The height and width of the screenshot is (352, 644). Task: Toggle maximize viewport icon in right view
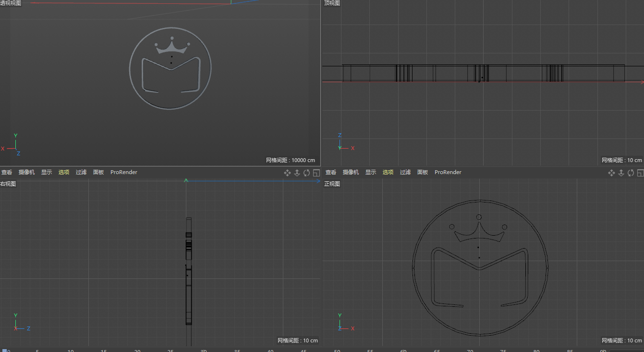click(x=316, y=173)
